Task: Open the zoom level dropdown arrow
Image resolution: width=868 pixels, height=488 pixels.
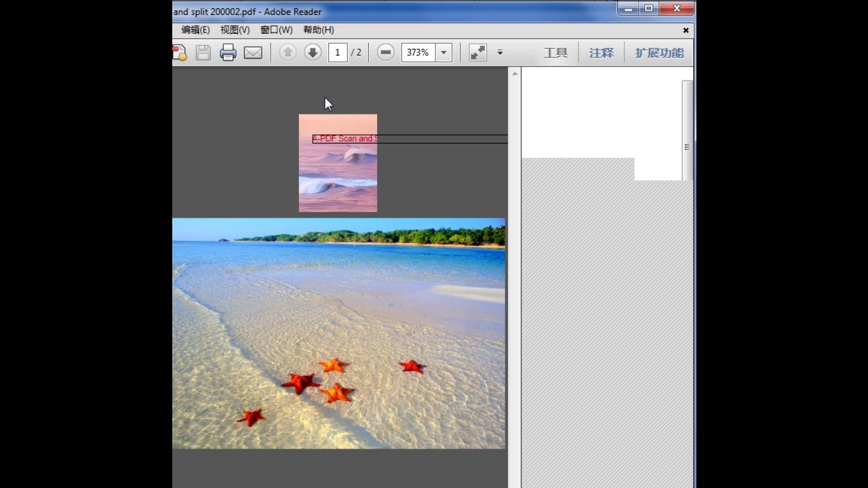Action: (444, 52)
